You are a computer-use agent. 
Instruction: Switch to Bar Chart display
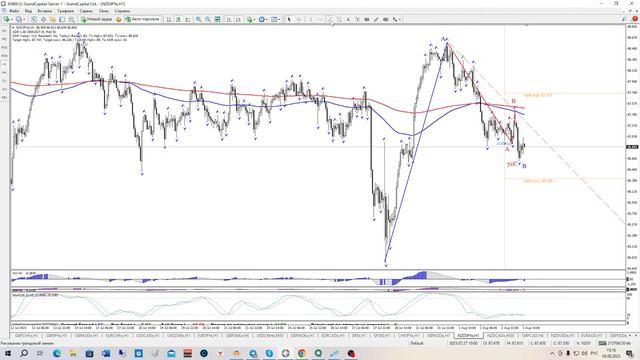point(169,19)
